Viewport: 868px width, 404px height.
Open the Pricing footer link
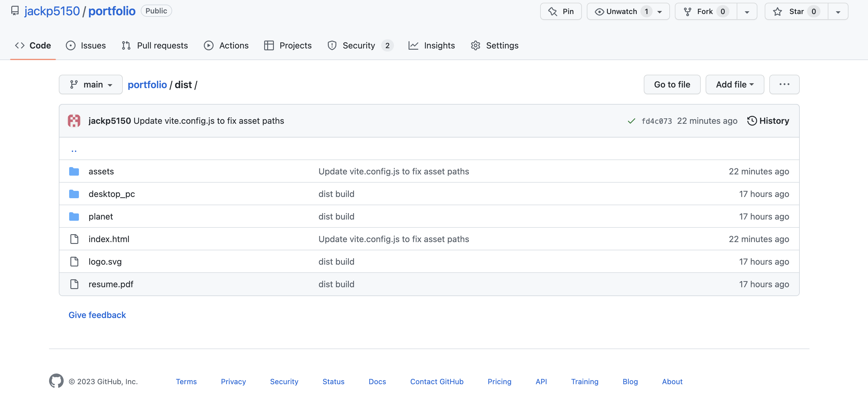pyautogui.click(x=499, y=381)
